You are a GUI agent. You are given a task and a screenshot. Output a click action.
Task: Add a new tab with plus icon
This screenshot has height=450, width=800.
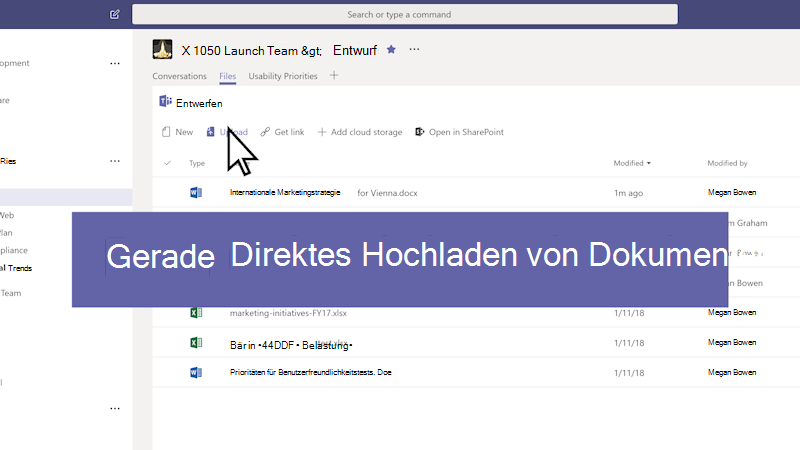coord(334,76)
